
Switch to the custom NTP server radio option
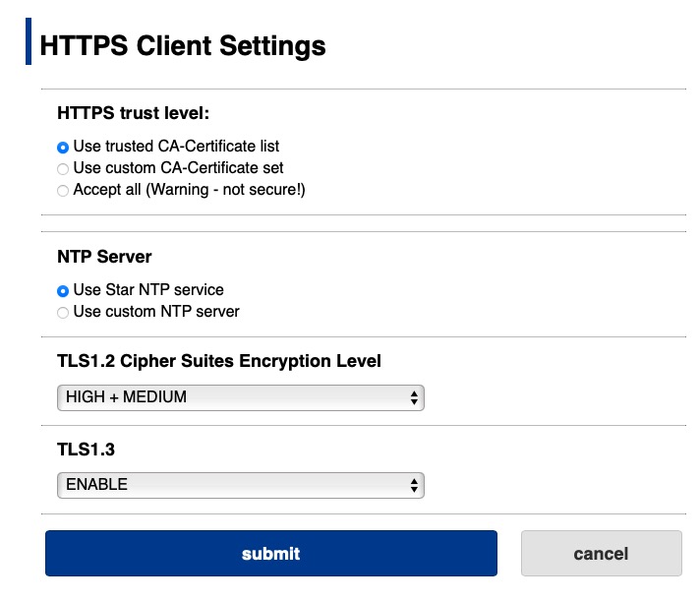click(x=63, y=313)
